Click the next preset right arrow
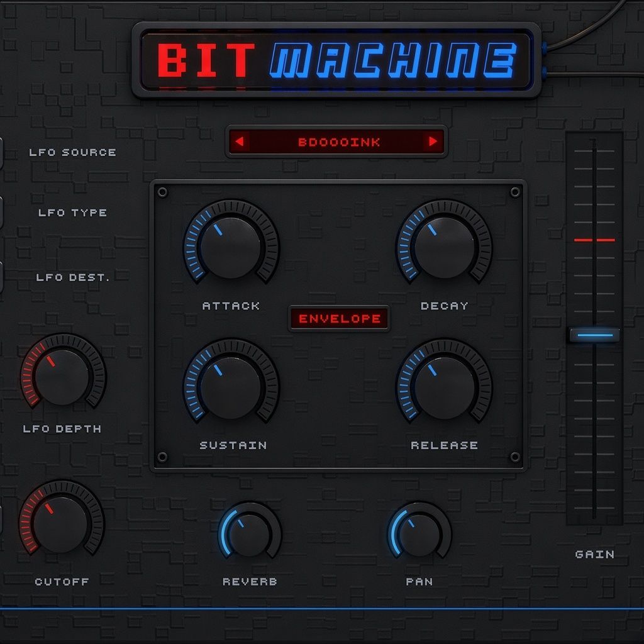The image size is (644, 644). point(433,142)
